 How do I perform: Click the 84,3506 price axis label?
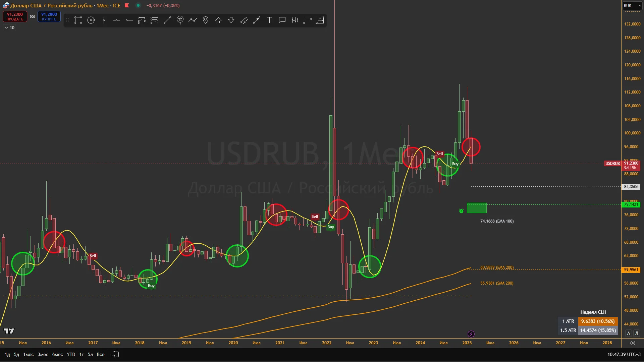pos(631,187)
